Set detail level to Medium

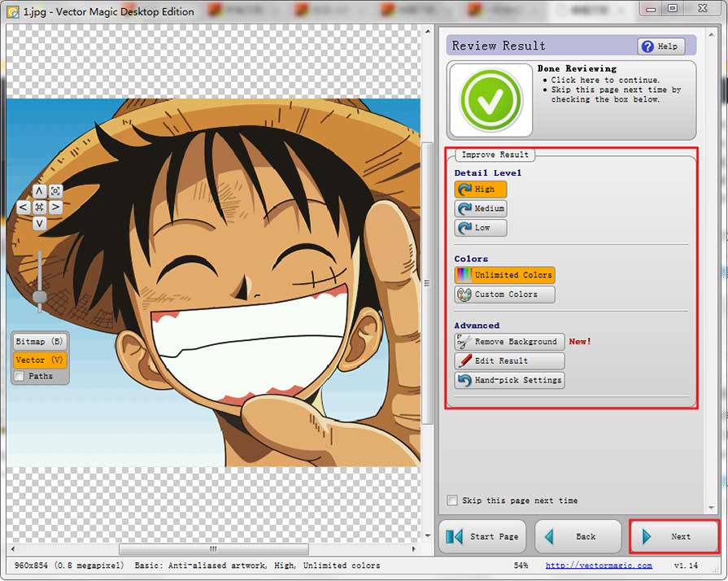coord(481,208)
